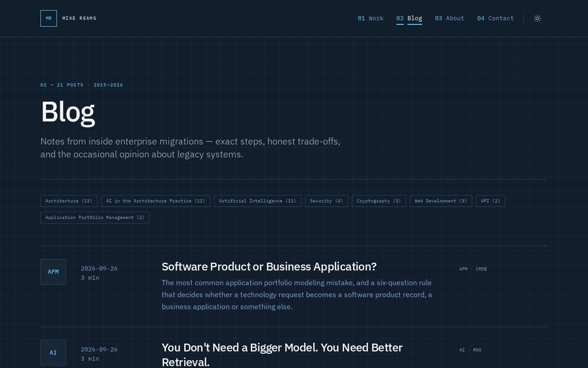Choose the Web Development (3) tag
588x368 pixels.
(x=441, y=201)
